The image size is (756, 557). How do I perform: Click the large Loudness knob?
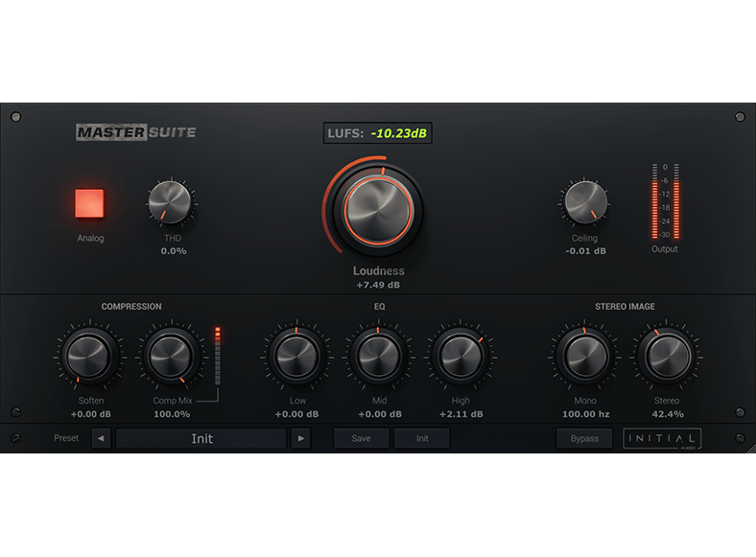[x=378, y=211]
